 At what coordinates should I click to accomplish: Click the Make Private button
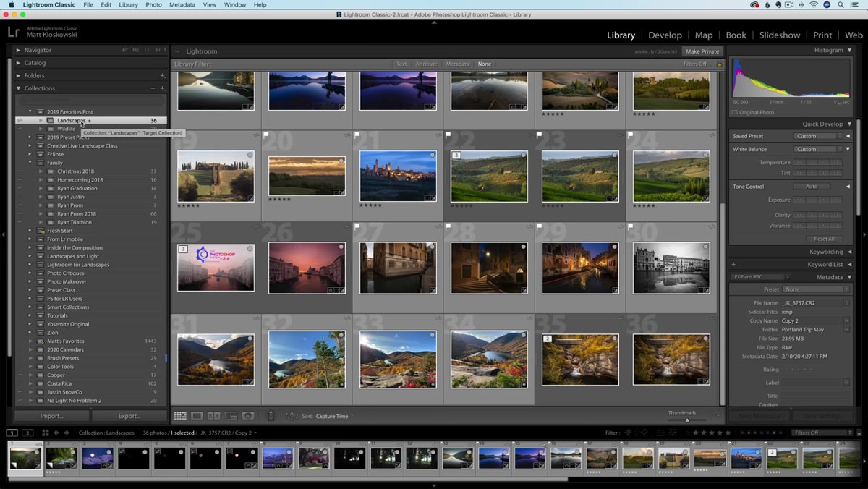coord(702,51)
